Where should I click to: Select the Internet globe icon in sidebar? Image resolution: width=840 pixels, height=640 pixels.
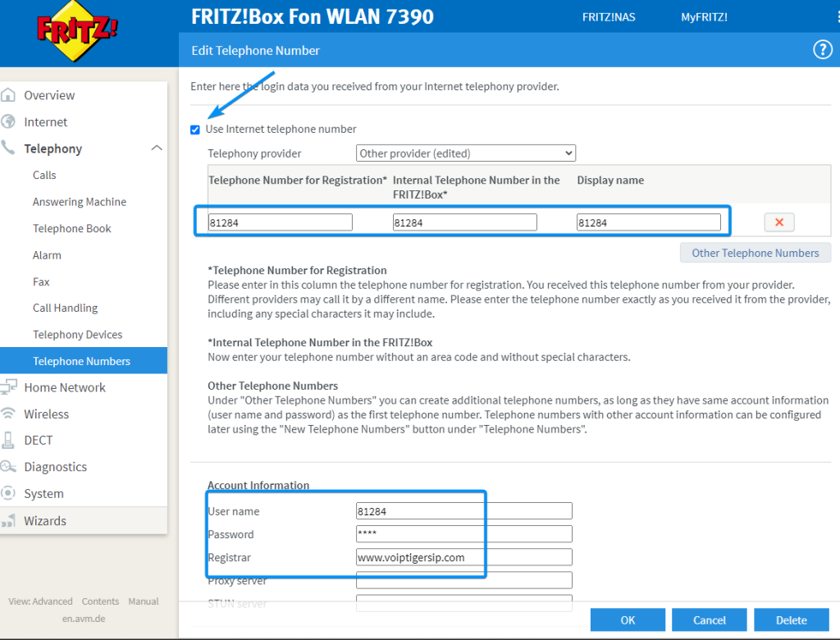[x=10, y=121]
